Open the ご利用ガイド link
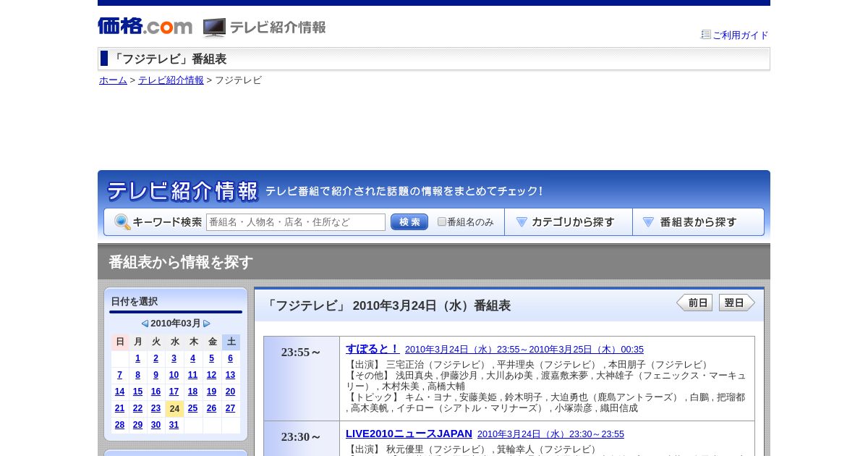868x456 pixels. [x=741, y=35]
